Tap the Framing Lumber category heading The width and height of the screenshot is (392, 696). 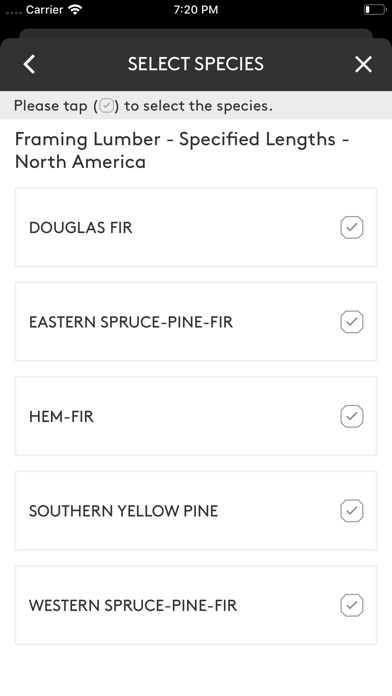182,150
